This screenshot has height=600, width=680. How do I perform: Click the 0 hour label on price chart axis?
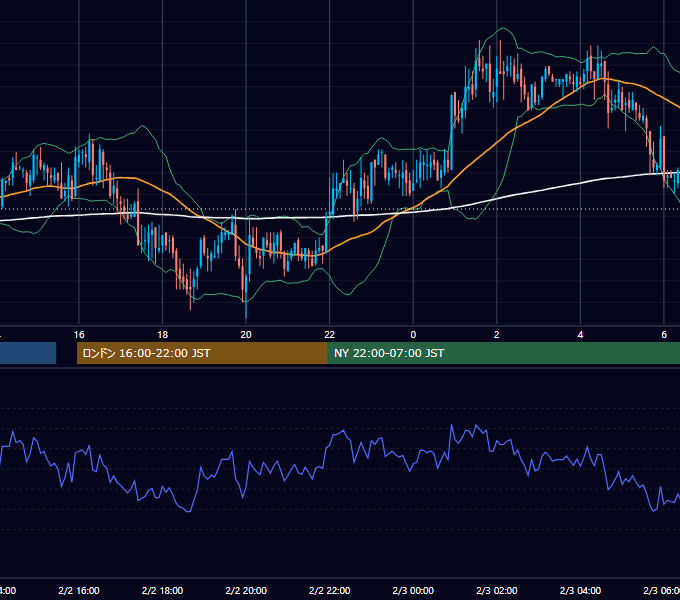click(413, 335)
